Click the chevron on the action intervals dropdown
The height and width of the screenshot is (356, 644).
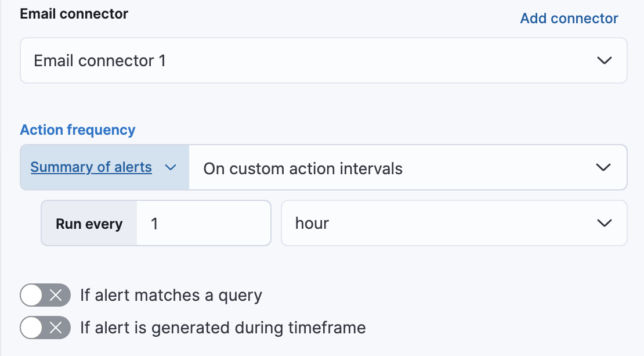tap(603, 167)
